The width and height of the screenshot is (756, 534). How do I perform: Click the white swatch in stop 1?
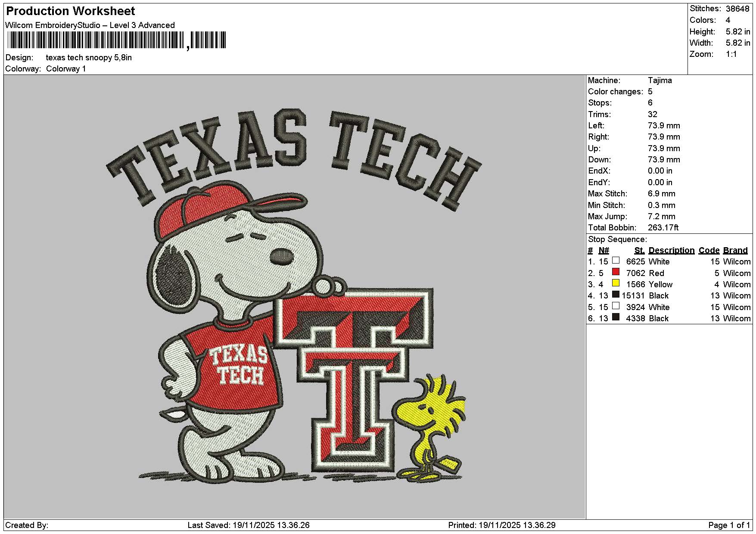[x=616, y=261]
